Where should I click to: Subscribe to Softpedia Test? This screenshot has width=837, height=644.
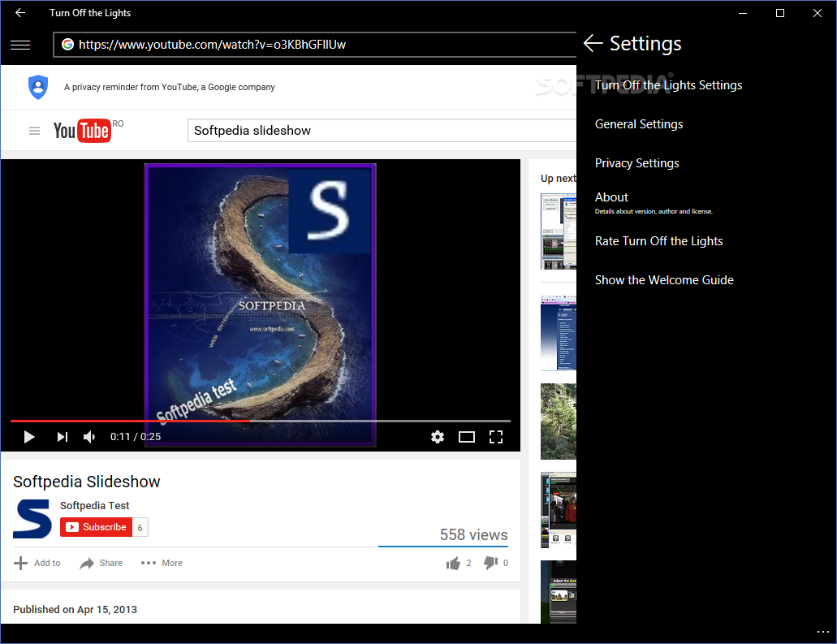pos(96,527)
